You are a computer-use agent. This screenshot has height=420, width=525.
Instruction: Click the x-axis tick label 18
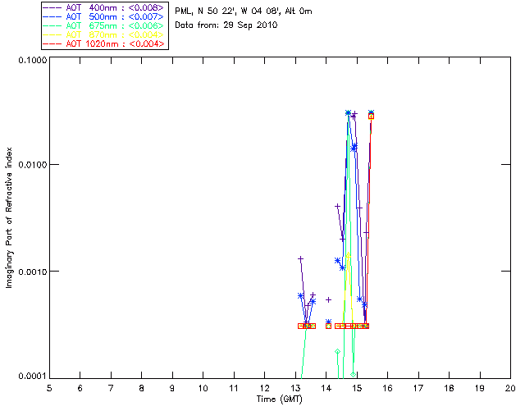pos(449,388)
